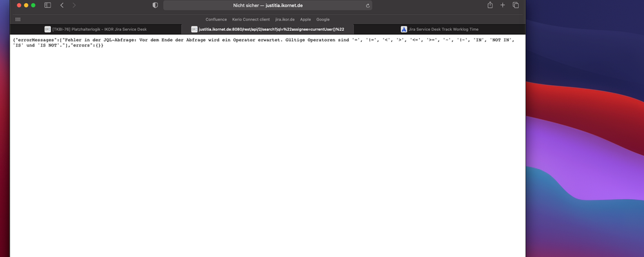644x257 pixels.
Task: Click the favicon on the TKBI-76 tab
Action: (48, 29)
